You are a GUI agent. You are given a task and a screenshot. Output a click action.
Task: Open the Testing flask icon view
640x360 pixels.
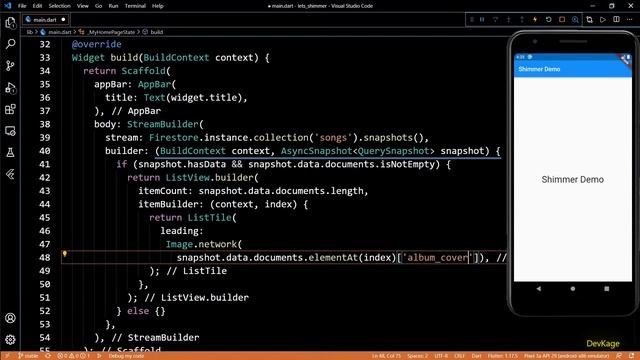point(11,153)
